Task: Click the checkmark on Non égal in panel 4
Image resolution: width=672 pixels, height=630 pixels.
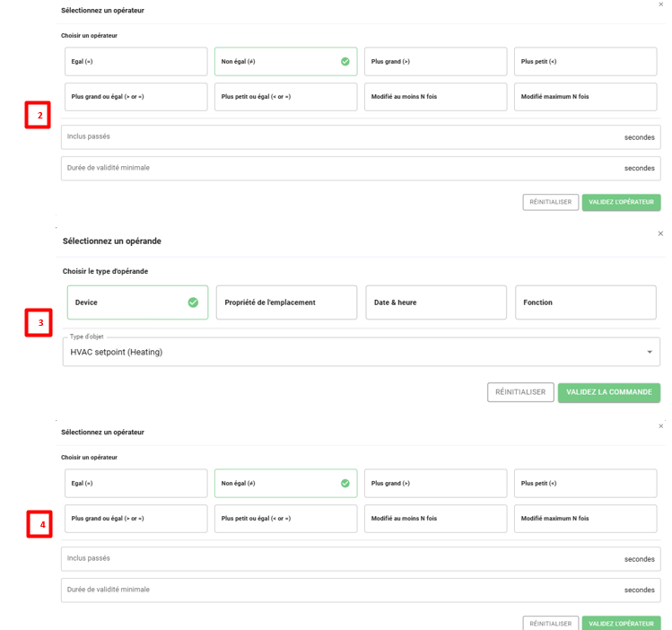Action: 345,484
